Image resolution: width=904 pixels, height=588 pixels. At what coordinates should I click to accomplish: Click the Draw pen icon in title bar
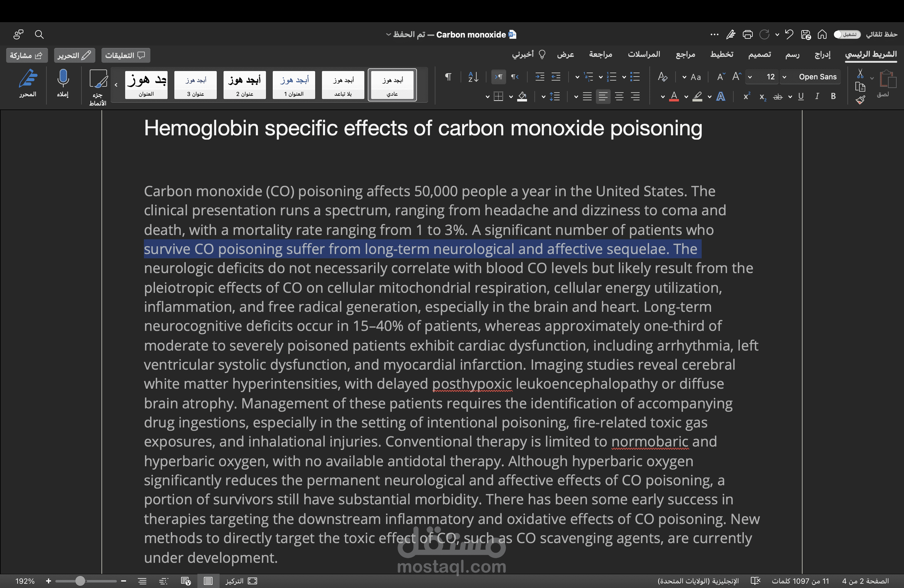click(x=731, y=34)
